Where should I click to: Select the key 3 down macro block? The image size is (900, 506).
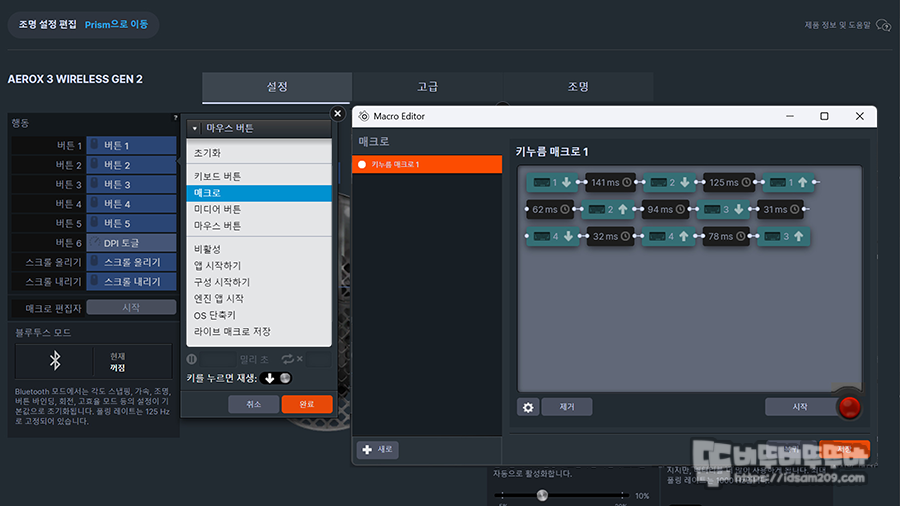724,209
